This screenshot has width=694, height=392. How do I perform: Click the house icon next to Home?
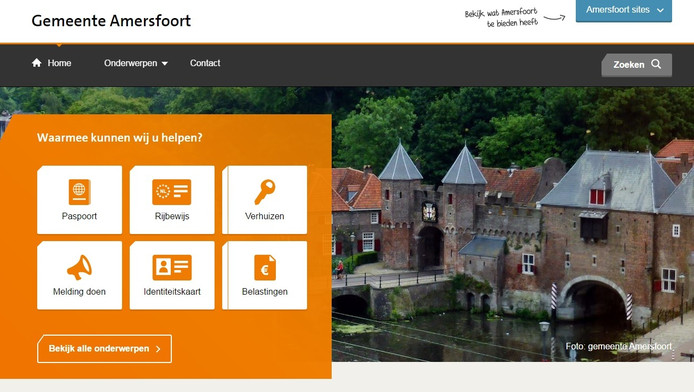coord(37,63)
